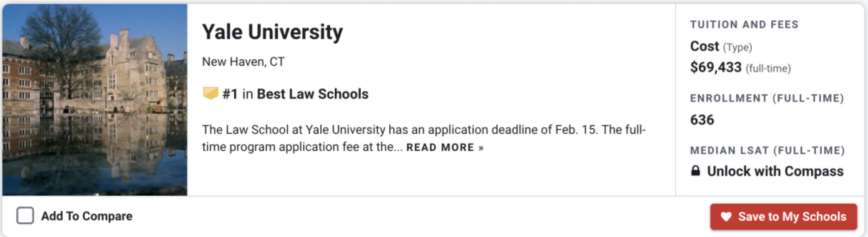This screenshot has width=868, height=237.
Task: Click the Add To Compare label
Action: click(x=87, y=216)
